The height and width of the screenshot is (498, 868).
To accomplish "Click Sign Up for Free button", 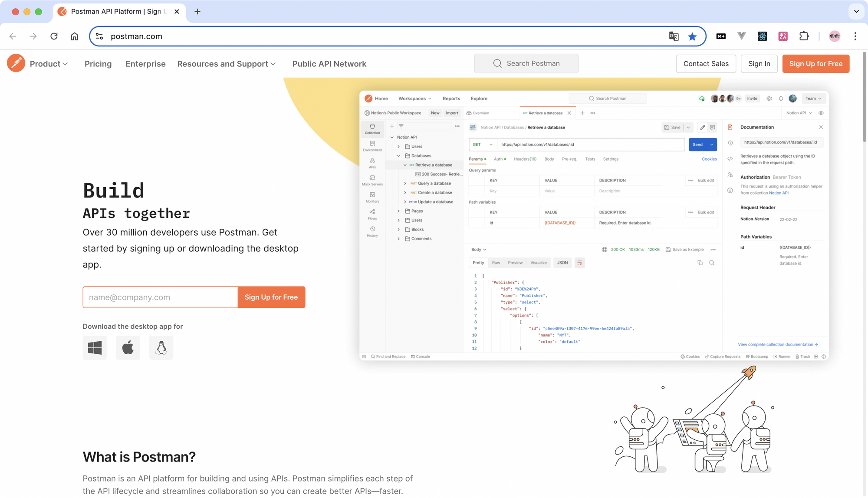I will click(815, 64).
